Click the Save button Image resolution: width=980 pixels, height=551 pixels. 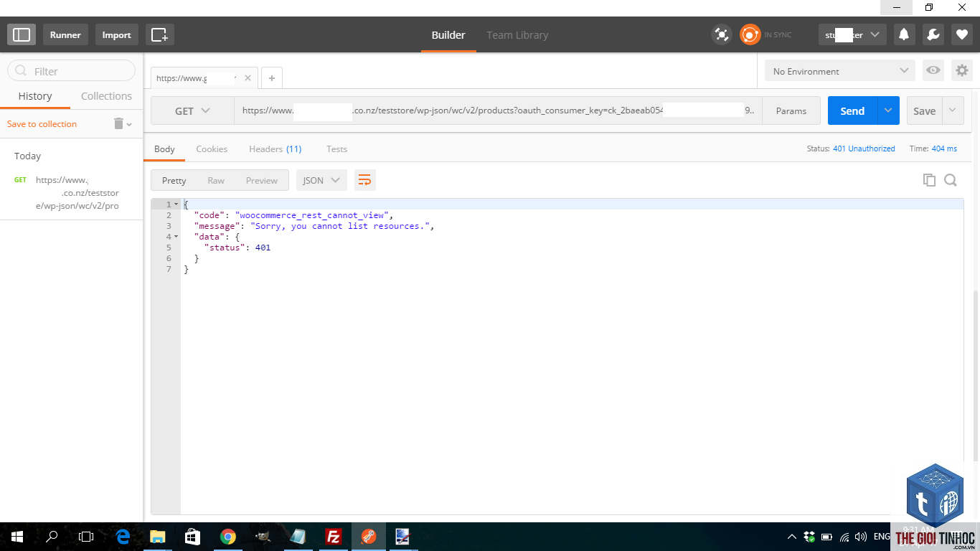[924, 110]
